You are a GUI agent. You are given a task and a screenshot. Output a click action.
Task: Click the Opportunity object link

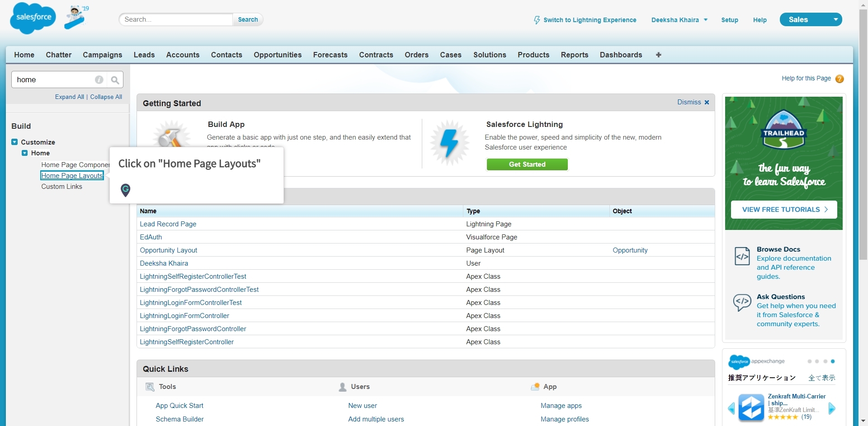(630, 250)
